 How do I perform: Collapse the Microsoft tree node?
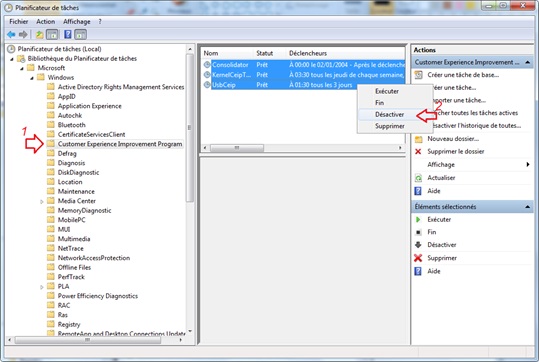(x=22, y=68)
